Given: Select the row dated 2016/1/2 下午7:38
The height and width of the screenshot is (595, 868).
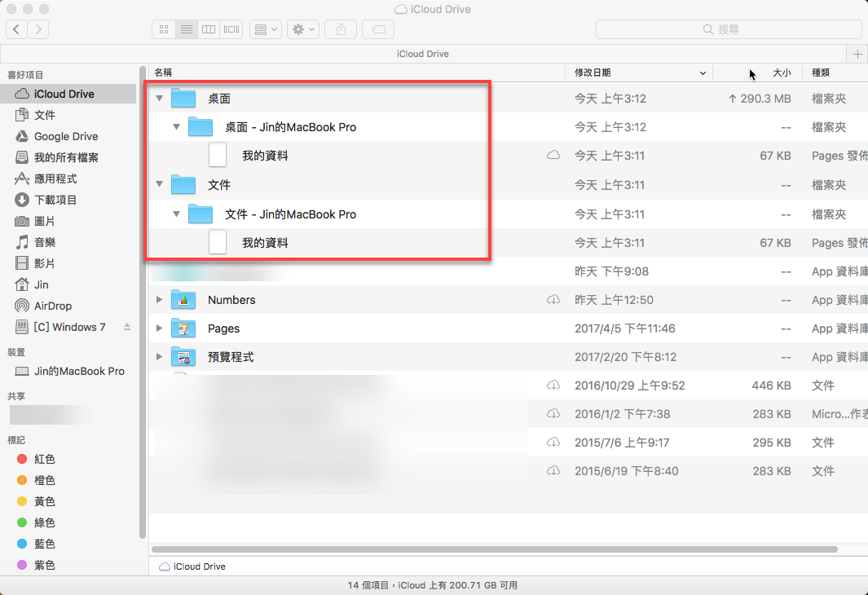Looking at the screenshot, I should point(509,414).
